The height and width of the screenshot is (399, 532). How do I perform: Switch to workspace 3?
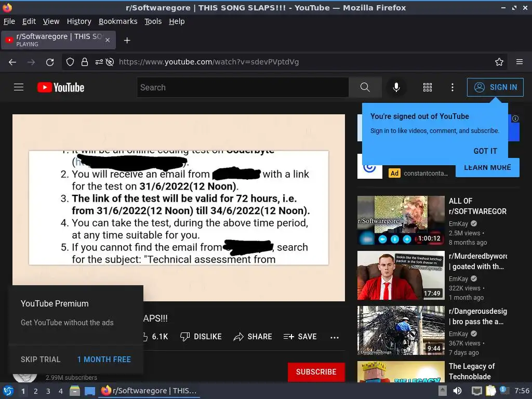pos(48,391)
